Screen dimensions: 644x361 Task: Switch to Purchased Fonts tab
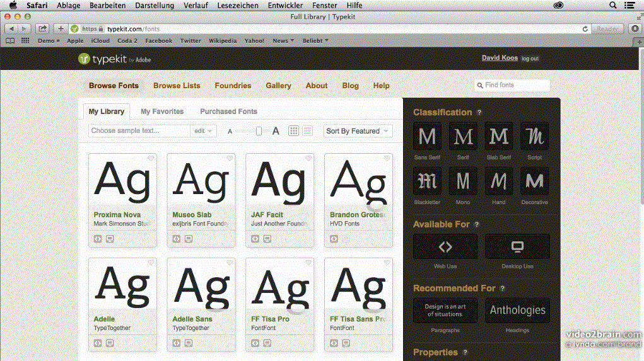click(229, 112)
